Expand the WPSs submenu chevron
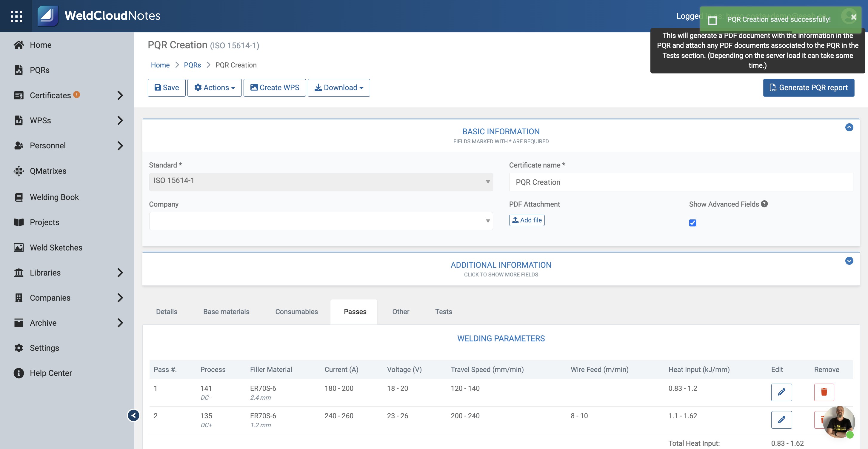The image size is (868, 449). pos(120,120)
